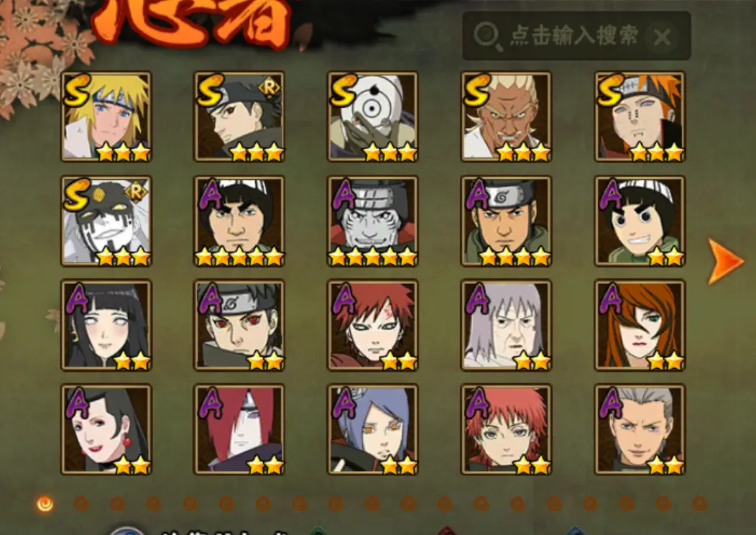Pick the red-haired Gaara A-rank card
Screen dimensions: 756x535
click(373, 325)
